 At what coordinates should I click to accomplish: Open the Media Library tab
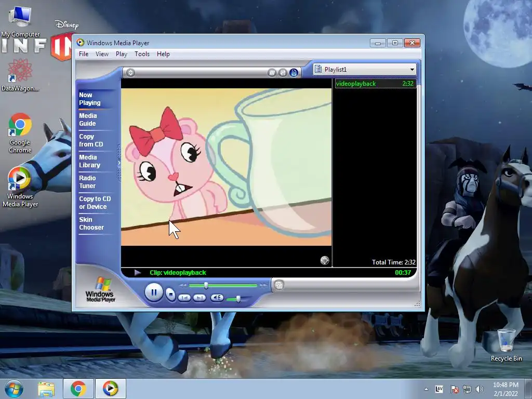tap(95, 161)
